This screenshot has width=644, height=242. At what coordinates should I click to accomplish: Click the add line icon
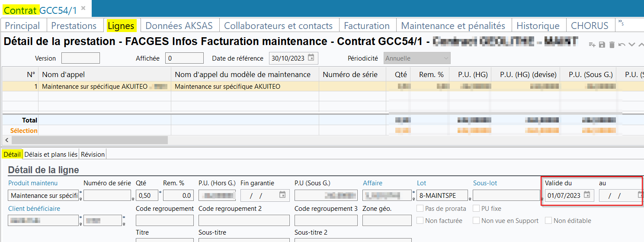[x=592, y=45]
